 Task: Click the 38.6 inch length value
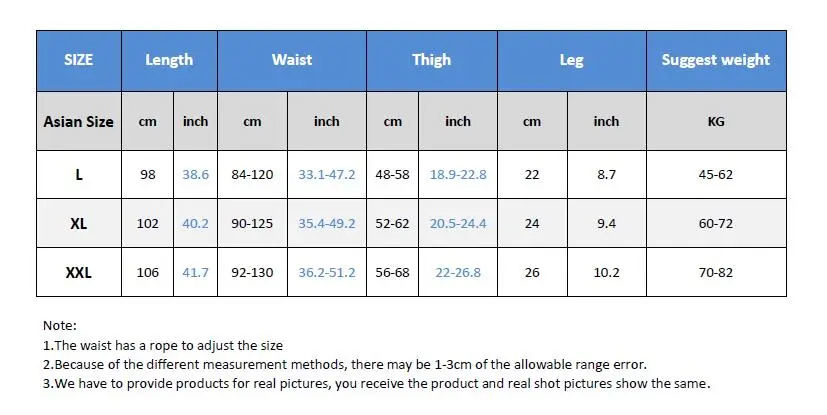point(196,175)
